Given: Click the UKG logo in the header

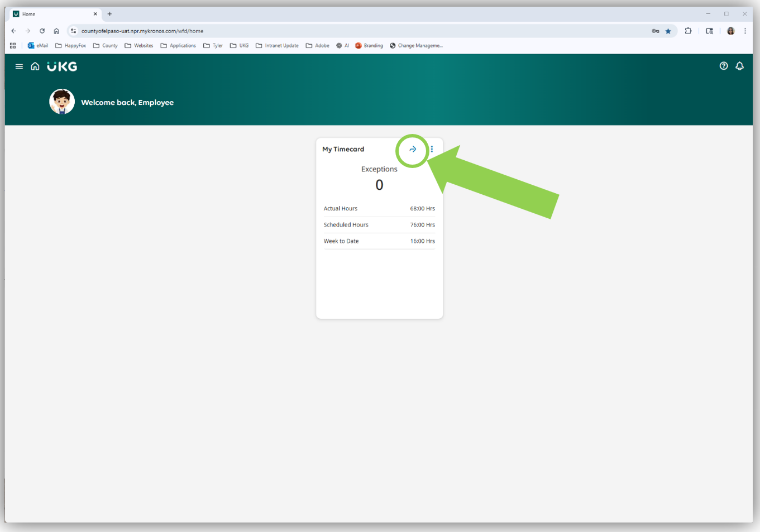Looking at the screenshot, I should pyautogui.click(x=62, y=66).
